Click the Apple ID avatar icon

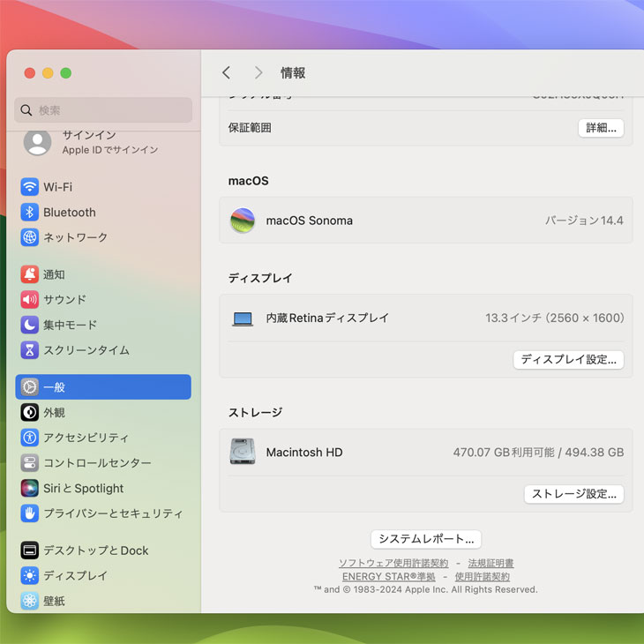37,143
